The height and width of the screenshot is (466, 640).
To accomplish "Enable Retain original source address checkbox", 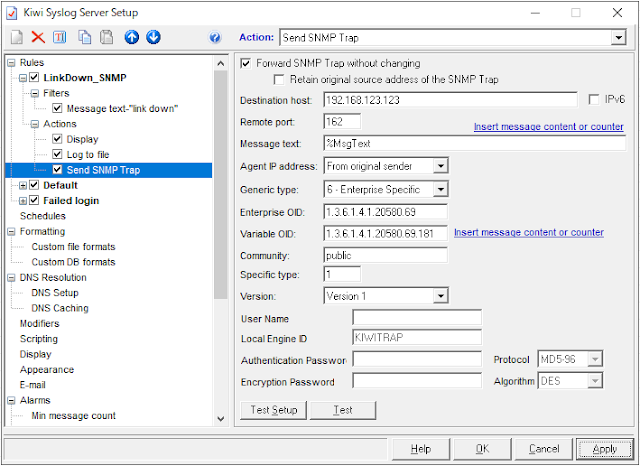I will point(279,80).
